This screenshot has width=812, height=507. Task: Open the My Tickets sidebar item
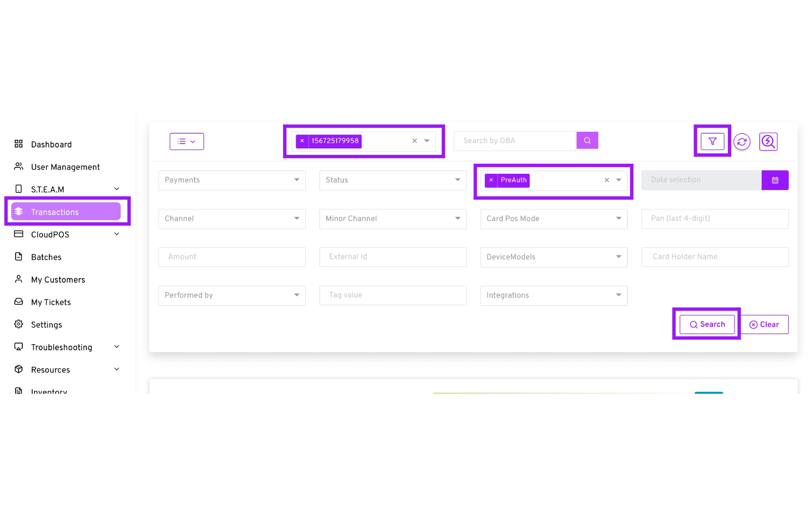click(51, 302)
